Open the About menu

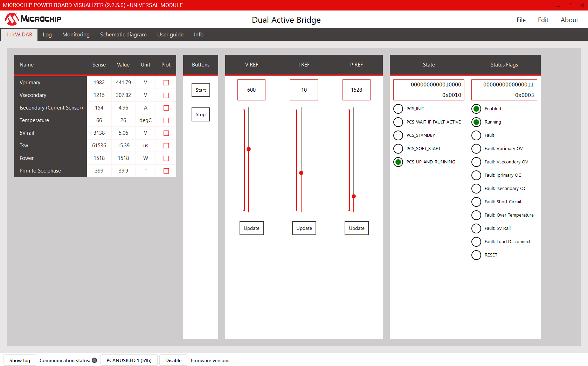click(x=569, y=20)
